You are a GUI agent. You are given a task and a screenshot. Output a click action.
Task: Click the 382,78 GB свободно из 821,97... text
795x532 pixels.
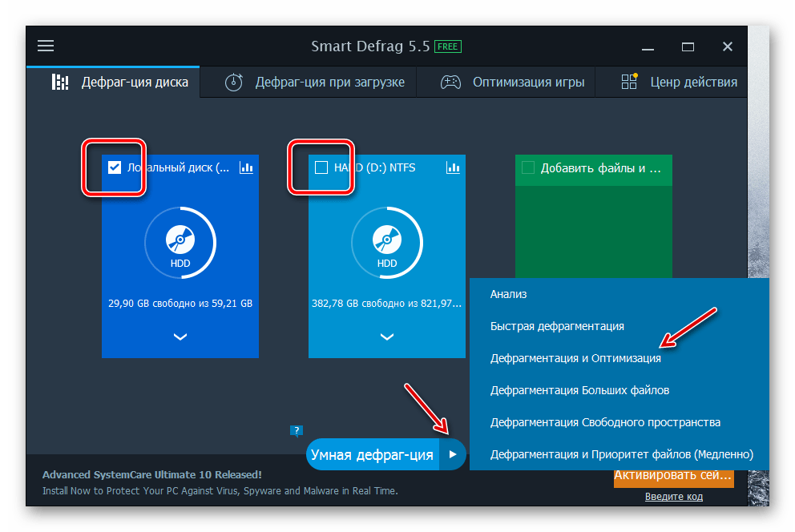click(387, 304)
